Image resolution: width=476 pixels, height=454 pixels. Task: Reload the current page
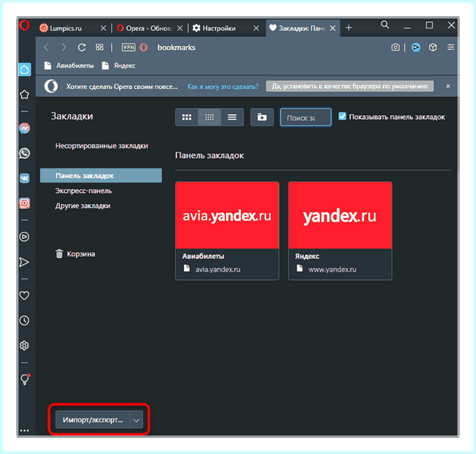(x=82, y=48)
